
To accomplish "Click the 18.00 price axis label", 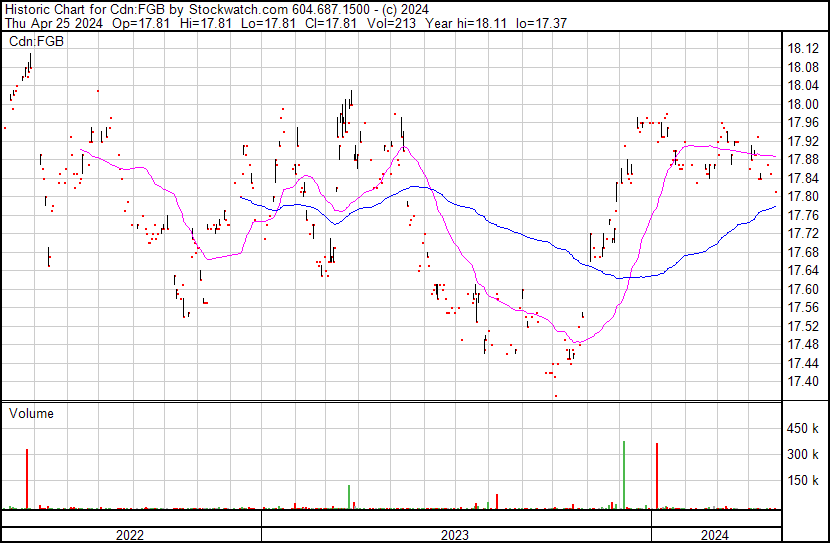I will [x=804, y=105].
